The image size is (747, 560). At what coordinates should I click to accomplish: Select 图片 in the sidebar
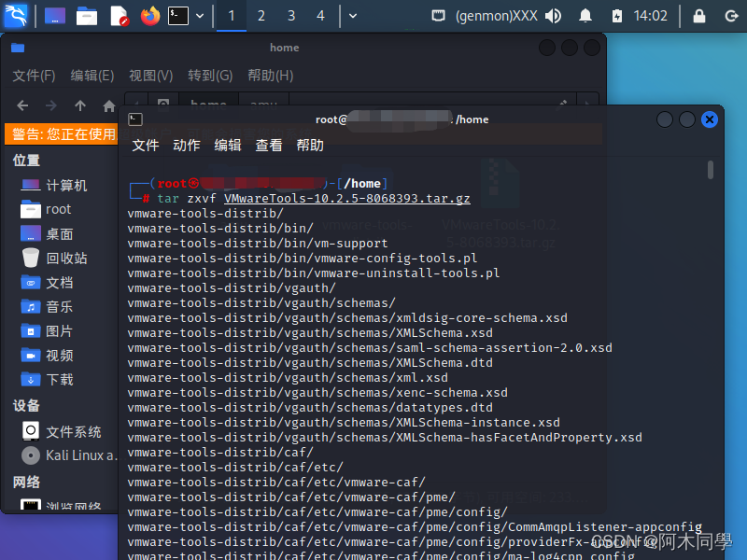[47, 330]
